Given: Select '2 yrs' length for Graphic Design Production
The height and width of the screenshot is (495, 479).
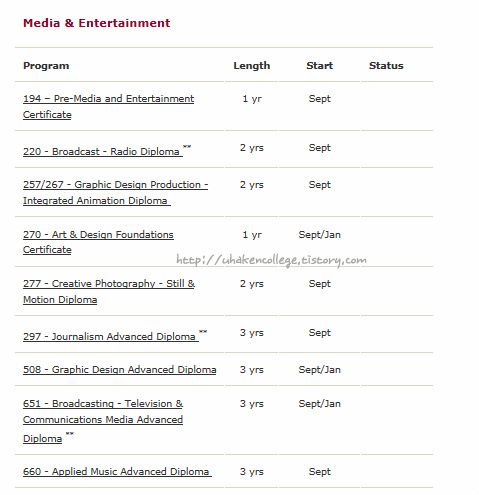Looking at the screenshot, I should [x=252, y=185].
